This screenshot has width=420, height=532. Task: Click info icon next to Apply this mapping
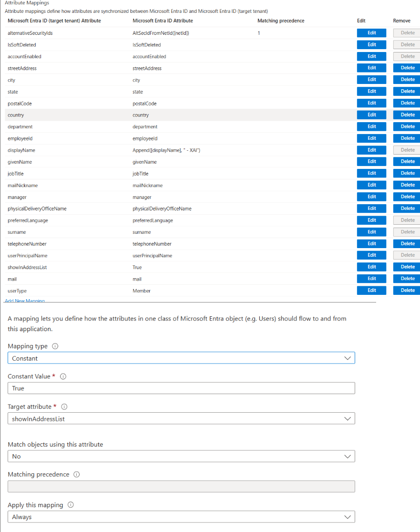tap(71, 504)
